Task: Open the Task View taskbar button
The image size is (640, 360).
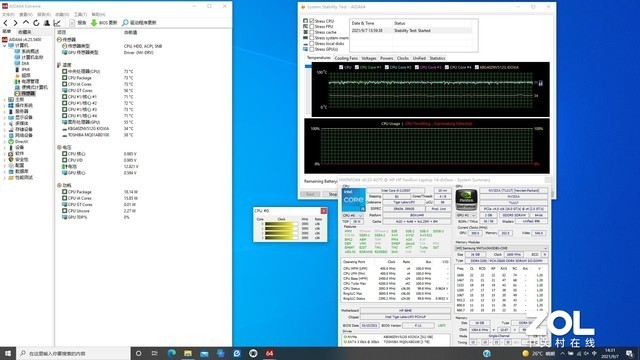Action: coord(155,353)
